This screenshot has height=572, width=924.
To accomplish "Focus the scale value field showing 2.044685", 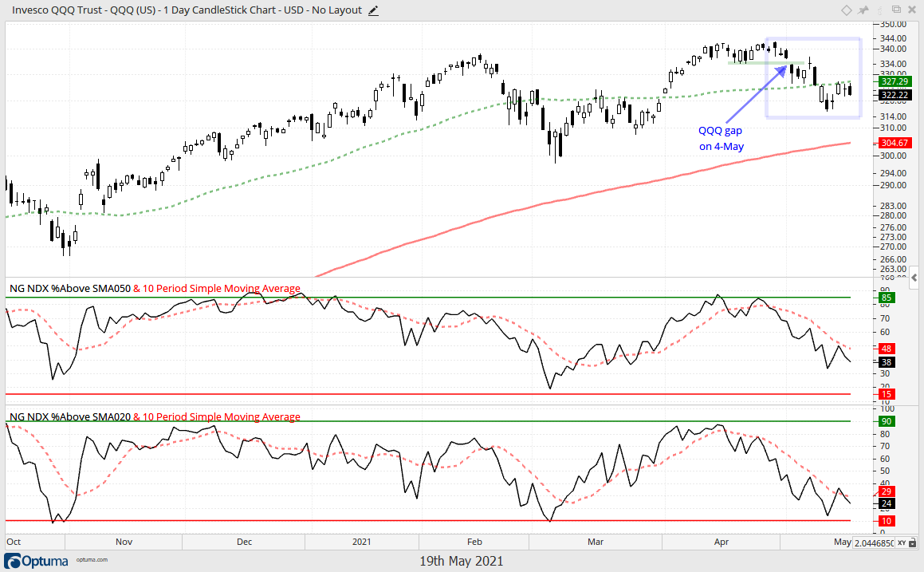I will coord(875,542).
